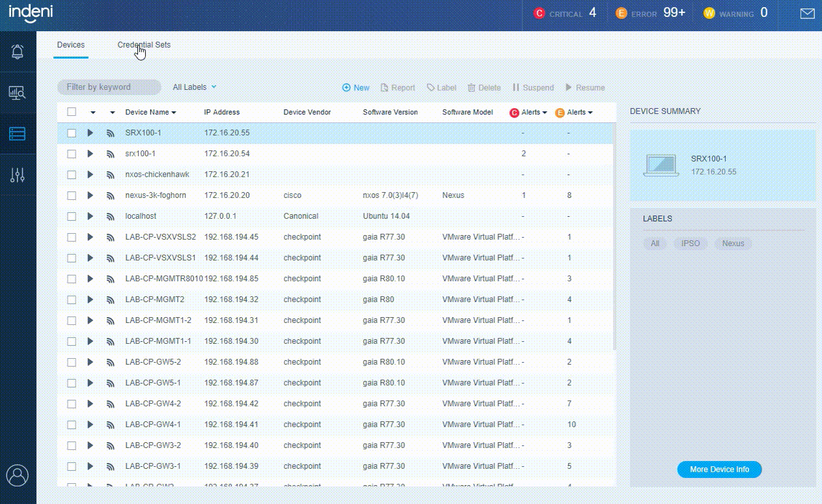Add a New device
This screenshot has width=822, height=504.
[x=356, y=88]
